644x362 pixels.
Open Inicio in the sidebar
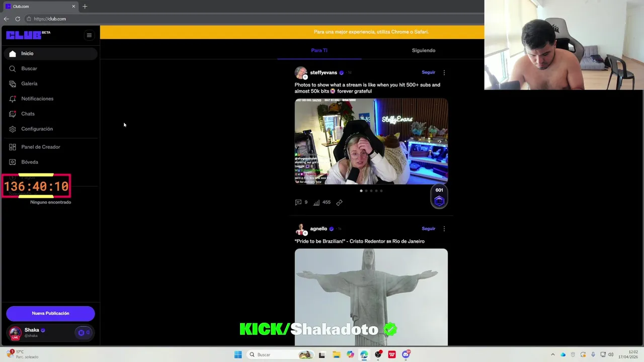pos(50,53)
